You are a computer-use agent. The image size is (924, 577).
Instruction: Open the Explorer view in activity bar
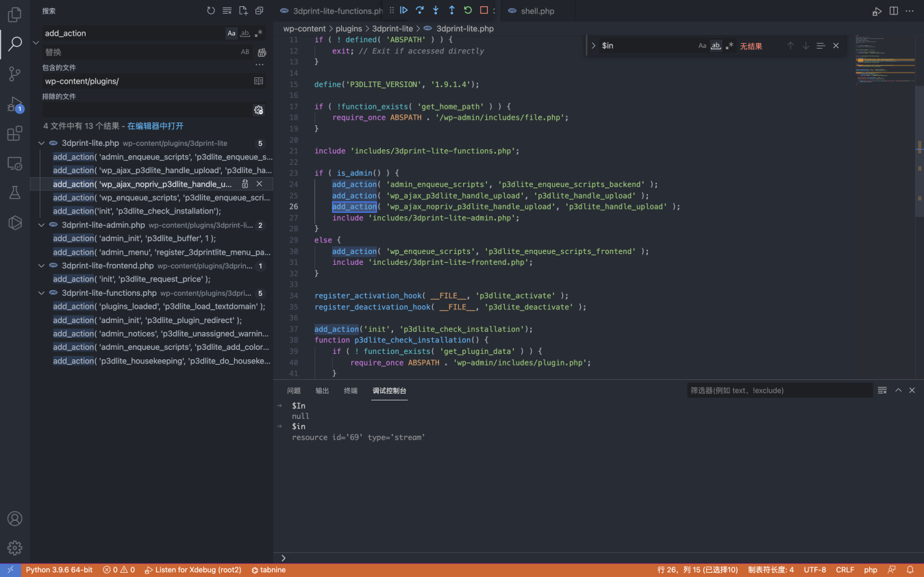tap(14, 14)
